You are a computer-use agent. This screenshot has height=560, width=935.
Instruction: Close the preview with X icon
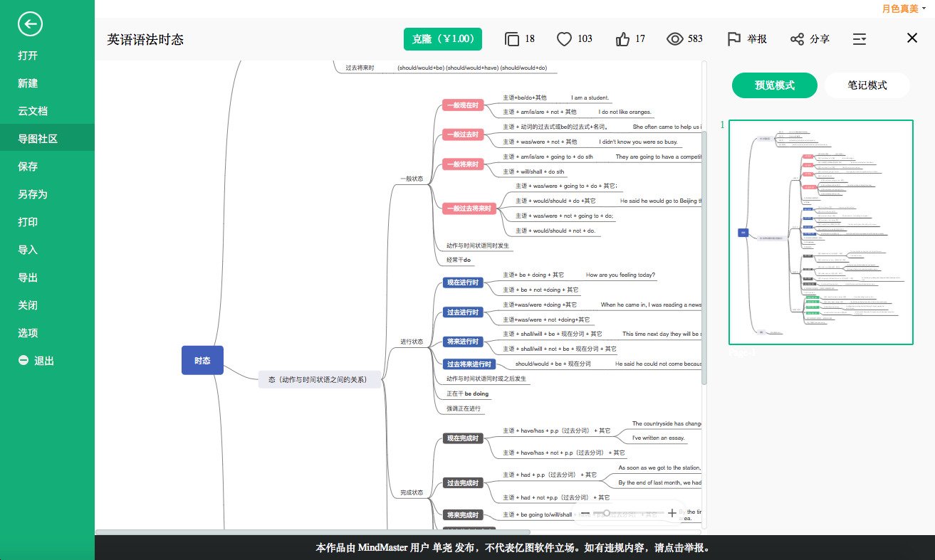click(912, 38)
